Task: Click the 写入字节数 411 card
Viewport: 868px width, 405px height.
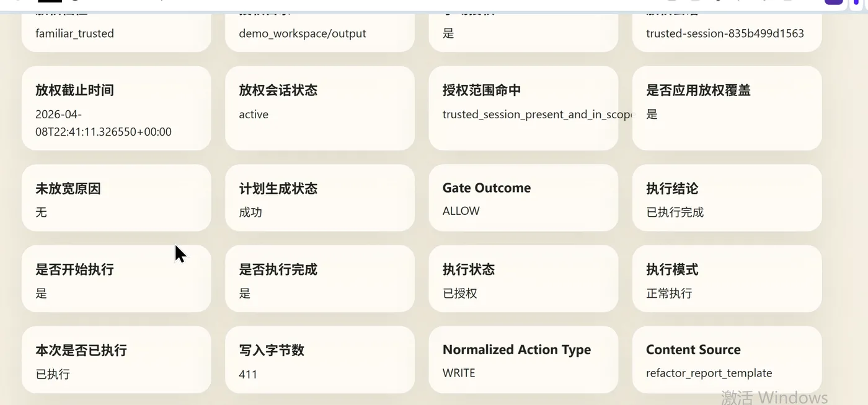Action: click(319, 360)
